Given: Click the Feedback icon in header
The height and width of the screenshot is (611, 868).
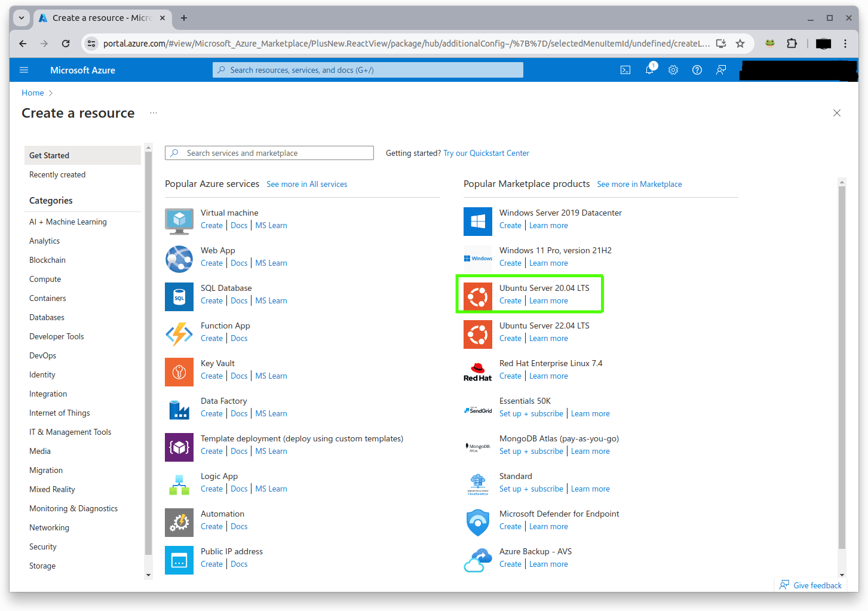Looking at the screenshot, I should pyautogui.click(x=721, y=70).
